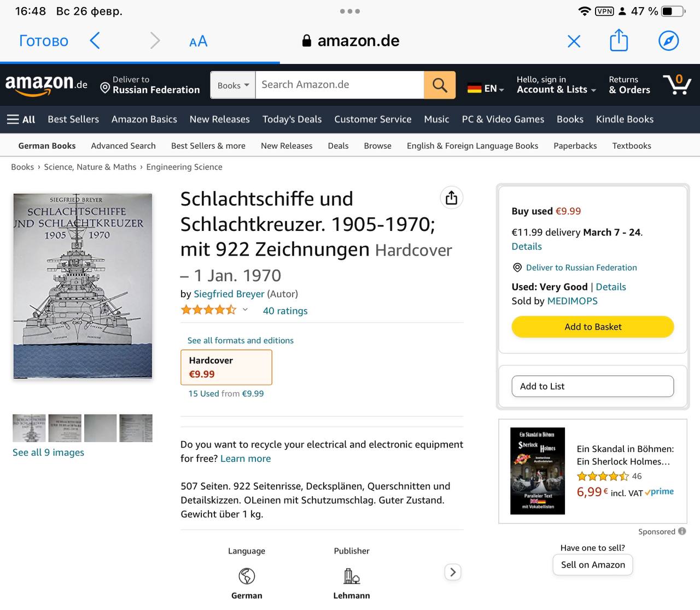Expand the star ratings breakdown chevron

point(245,310)
